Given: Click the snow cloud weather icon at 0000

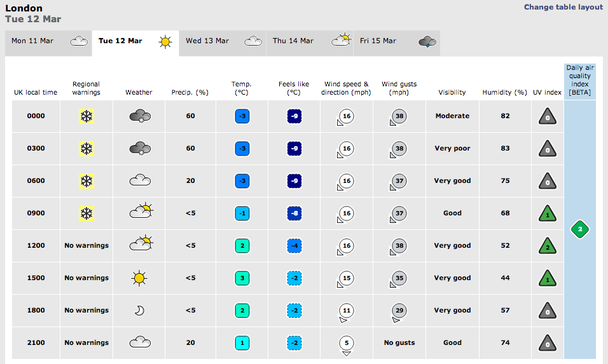Looking at the screenshot, I should point(140,116).
